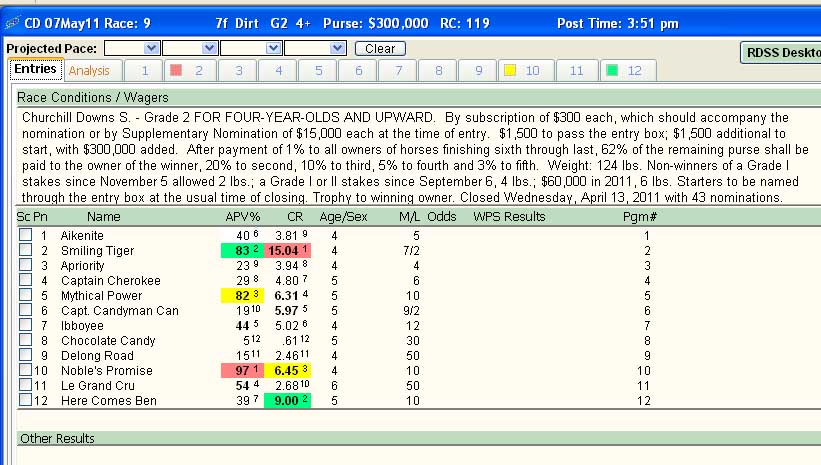Select the horse name Le Grand Cru
Viewport: 821px width, 465px height.
pos(98,386)
